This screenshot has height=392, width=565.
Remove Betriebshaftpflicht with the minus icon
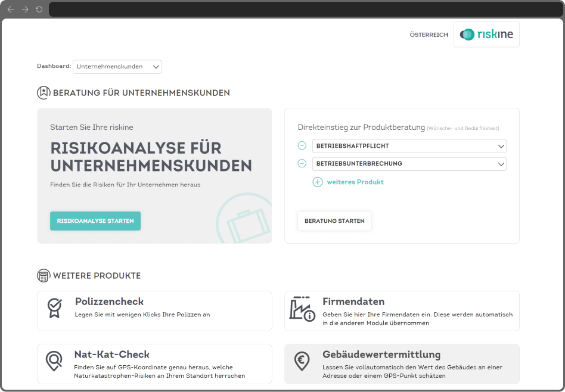[302, 145]
